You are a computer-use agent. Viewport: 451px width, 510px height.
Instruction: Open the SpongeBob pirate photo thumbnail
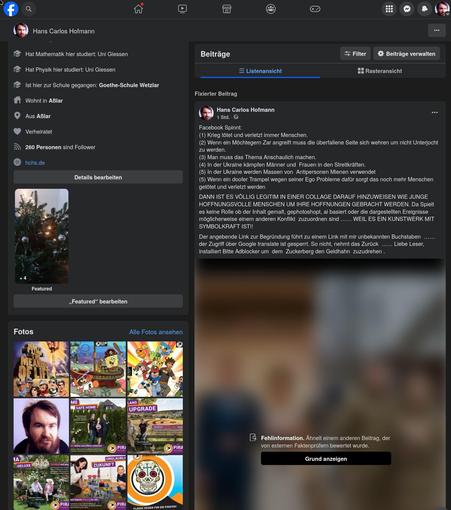tap(98, 369)
